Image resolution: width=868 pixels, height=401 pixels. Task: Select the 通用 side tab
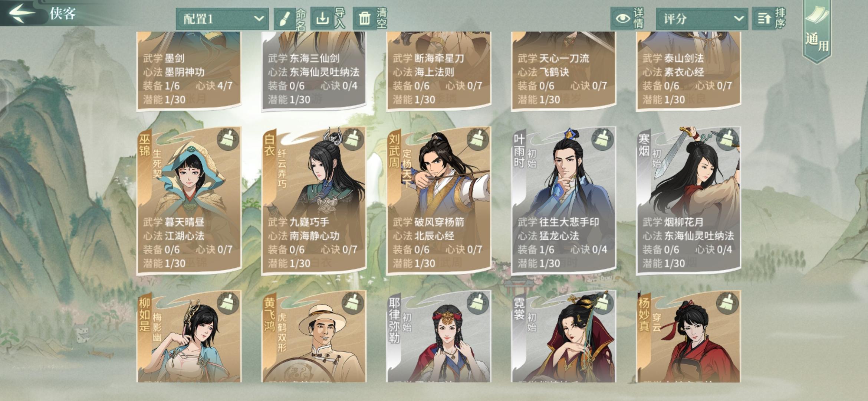816,32
